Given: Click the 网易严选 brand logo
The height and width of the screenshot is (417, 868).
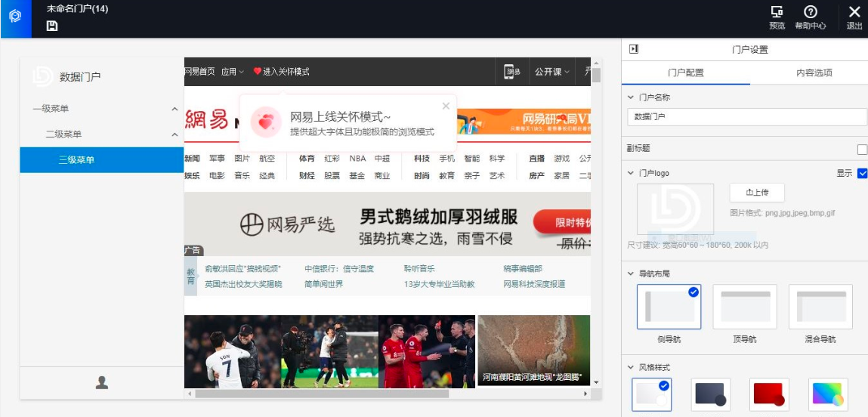Looking at the screenshot, I should [x=287, y=224].
